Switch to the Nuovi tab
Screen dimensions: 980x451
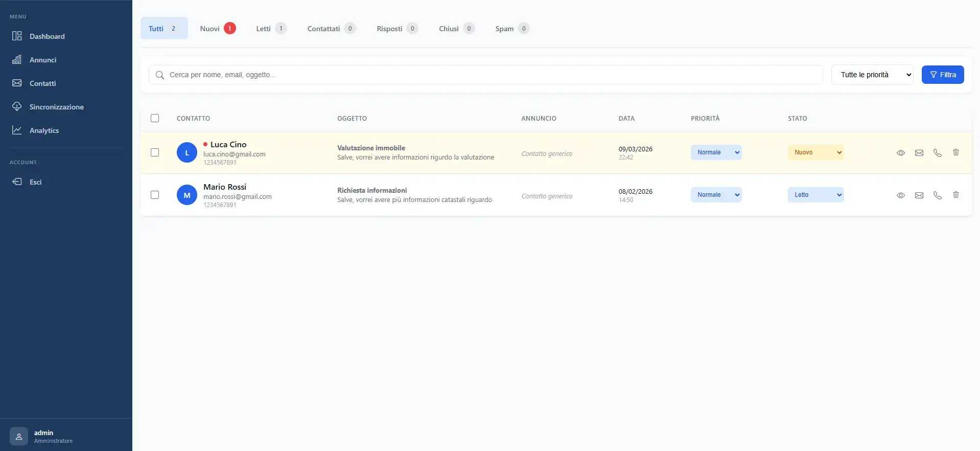pos(217,29)
